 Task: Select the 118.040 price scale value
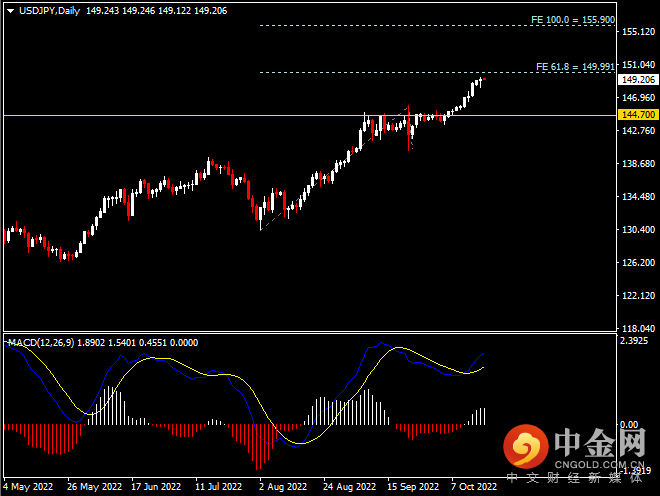click(639, 328)
